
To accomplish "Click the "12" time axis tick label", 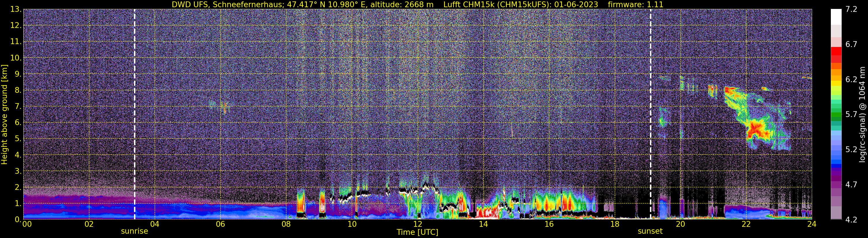I will pyautogui.click(x=417, y=224).
